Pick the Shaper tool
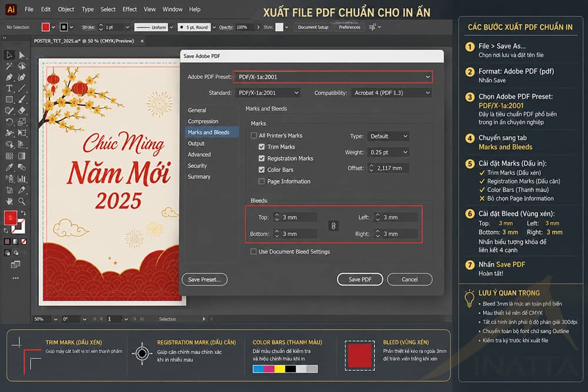 [x=9, y=110]
